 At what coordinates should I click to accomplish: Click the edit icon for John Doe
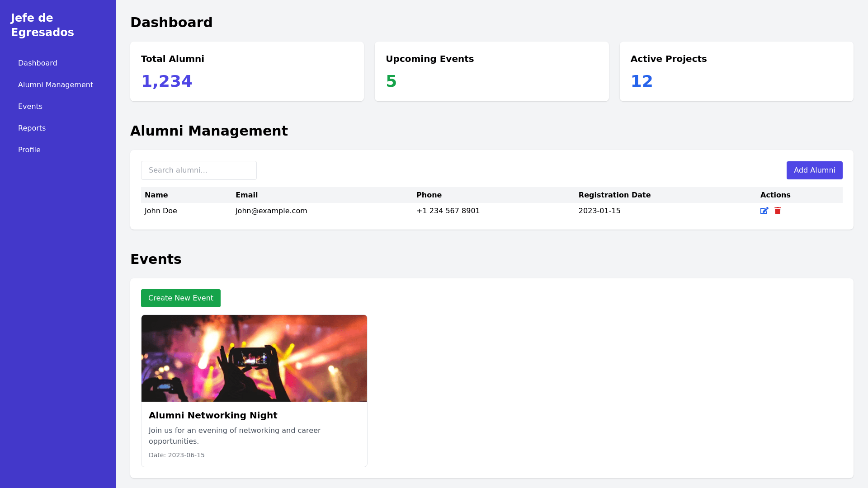(x=764, y=211)
